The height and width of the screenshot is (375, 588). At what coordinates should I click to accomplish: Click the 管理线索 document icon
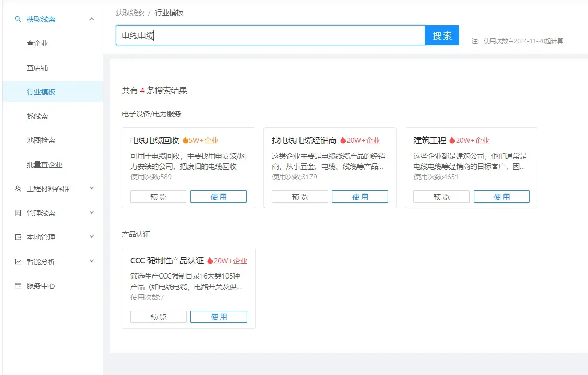click(x=18, y=213)
